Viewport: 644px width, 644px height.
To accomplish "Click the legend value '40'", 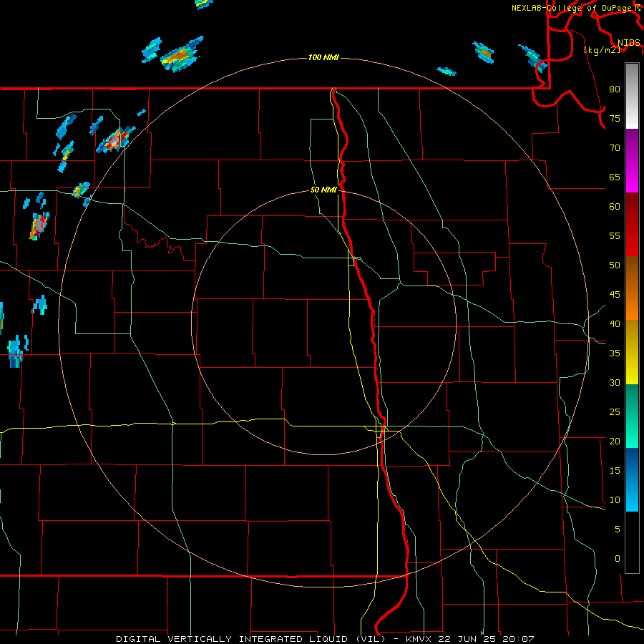I will coord(615,324).
